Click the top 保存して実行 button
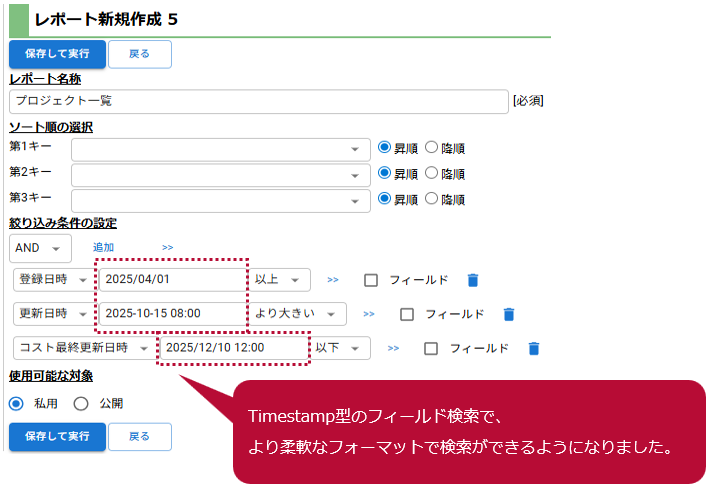714x490 pixels. (x=57, y=54)
